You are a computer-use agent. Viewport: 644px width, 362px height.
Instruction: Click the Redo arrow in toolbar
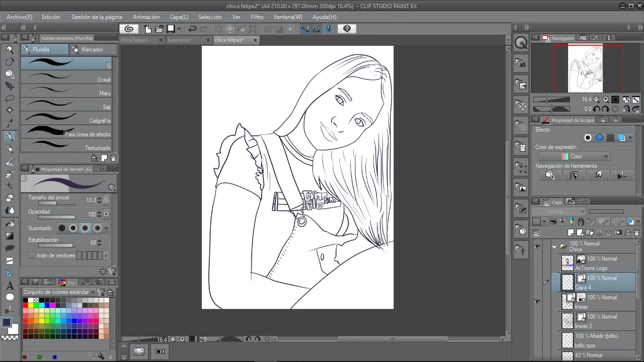204,29
